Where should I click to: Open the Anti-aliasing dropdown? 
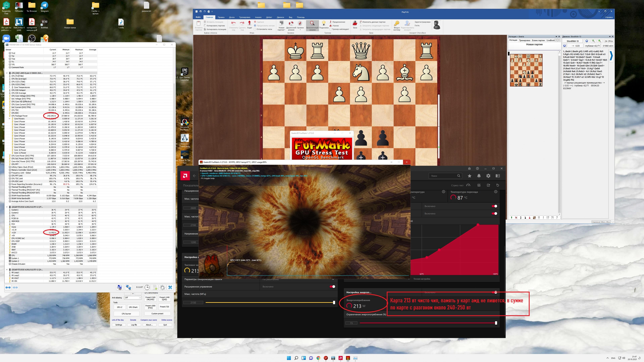tap(133, 298)
